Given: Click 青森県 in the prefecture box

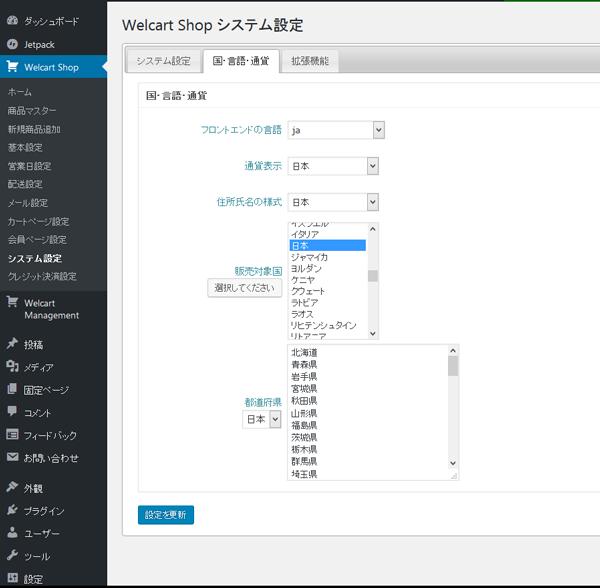Looking at the screenshot, I should point(304,365).
